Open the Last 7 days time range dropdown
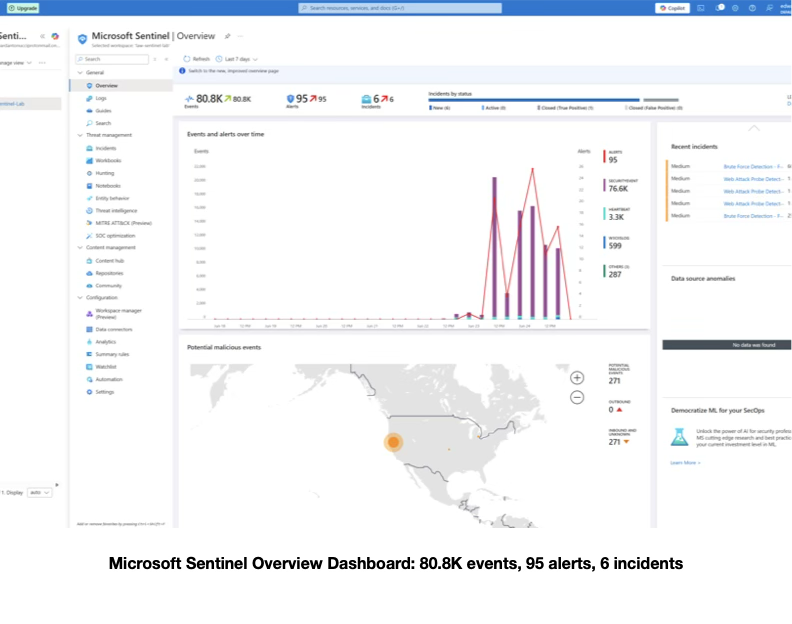This screenshot has width=792, height=624. pos(237,59)
